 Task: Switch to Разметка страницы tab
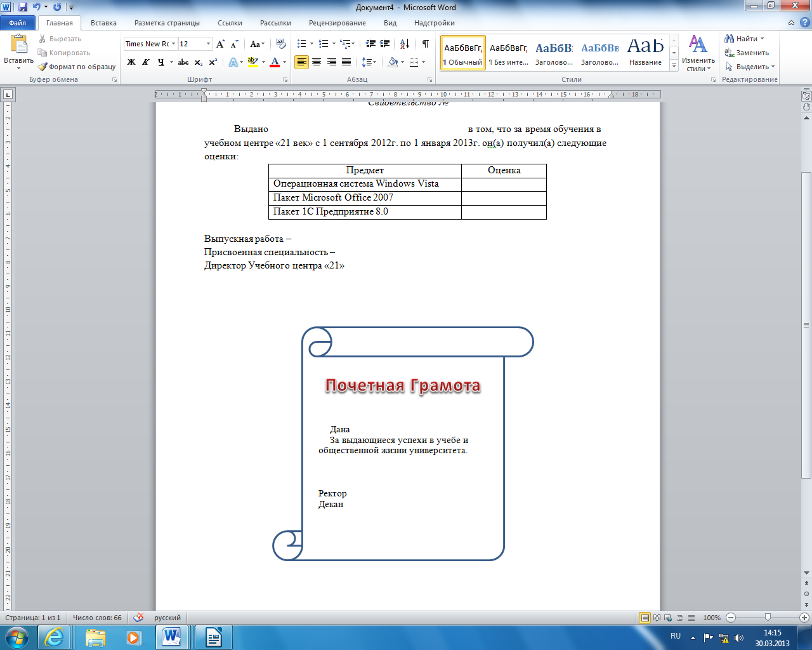point(167,23)
